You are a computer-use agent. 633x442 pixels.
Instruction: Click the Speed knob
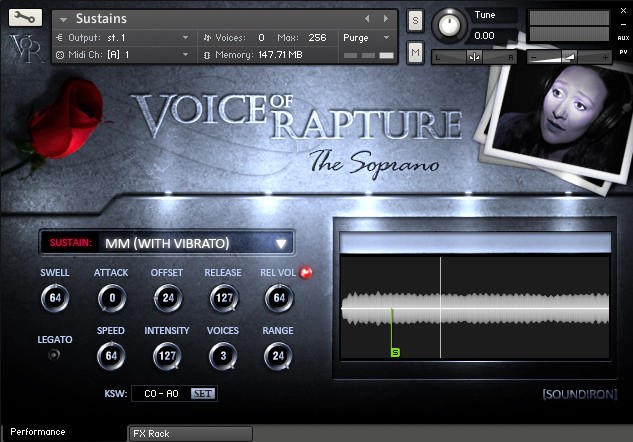pyautogui.click(x=111, y=356)
